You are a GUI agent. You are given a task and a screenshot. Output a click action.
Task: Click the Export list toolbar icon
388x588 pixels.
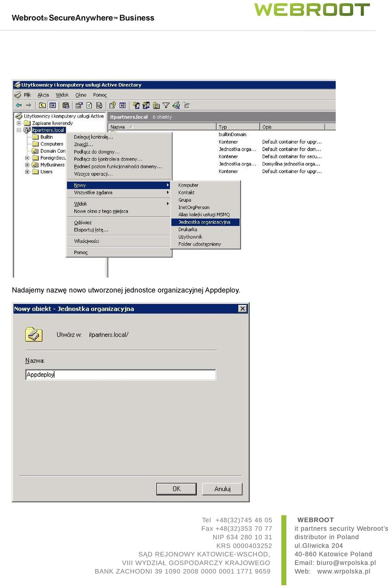coord(99,105)
